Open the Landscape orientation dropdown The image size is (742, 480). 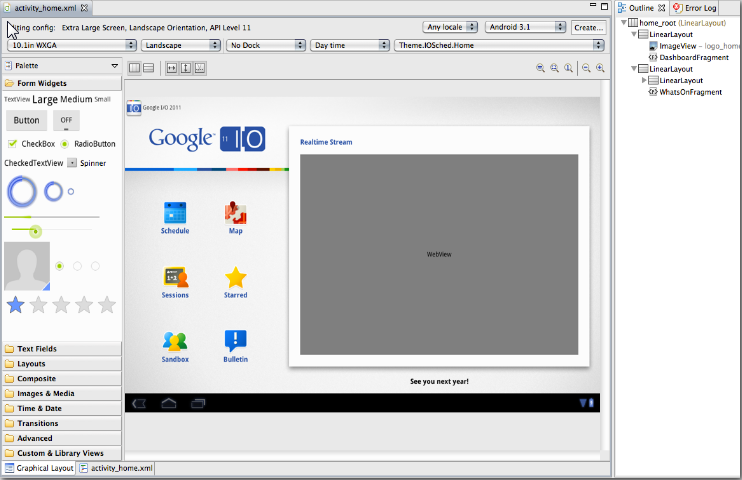coord(181,45)
